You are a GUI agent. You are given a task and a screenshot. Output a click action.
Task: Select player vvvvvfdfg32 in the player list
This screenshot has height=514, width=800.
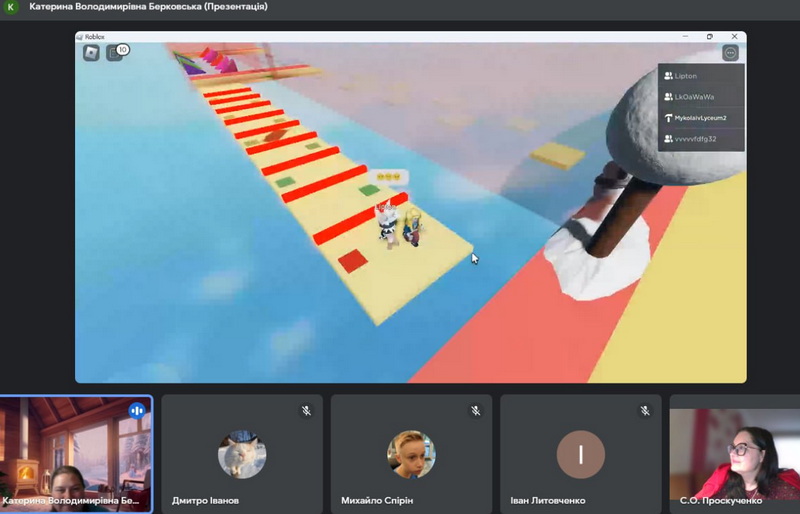701,139
